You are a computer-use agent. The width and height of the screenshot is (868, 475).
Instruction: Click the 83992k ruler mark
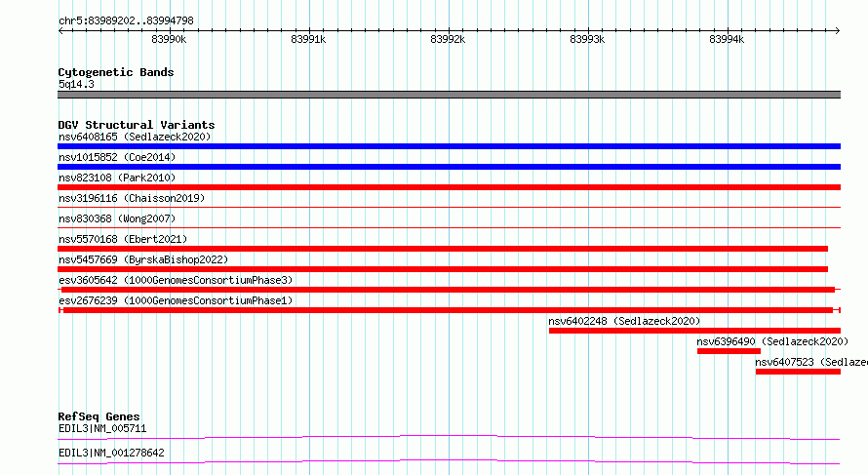pyautogui.click(x=448, y=39)
